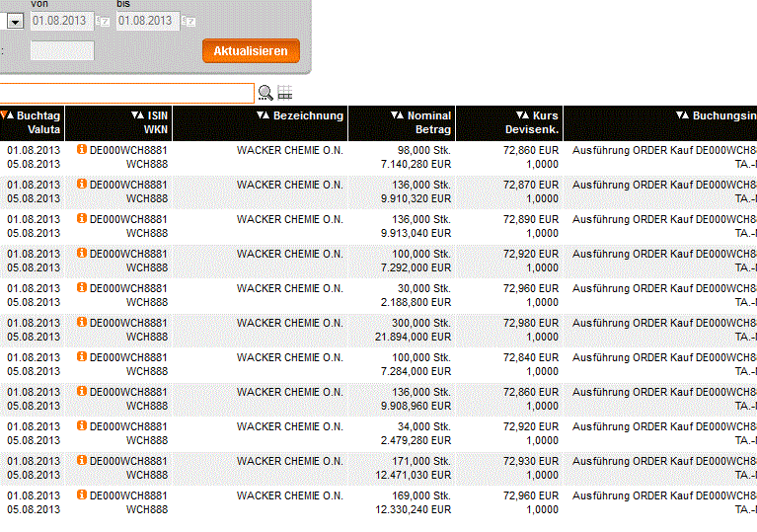757x532 pixels.
Task: Click Ausführung ORDER Kauf in 34,000 Stk. row
Action: point(633,426)
